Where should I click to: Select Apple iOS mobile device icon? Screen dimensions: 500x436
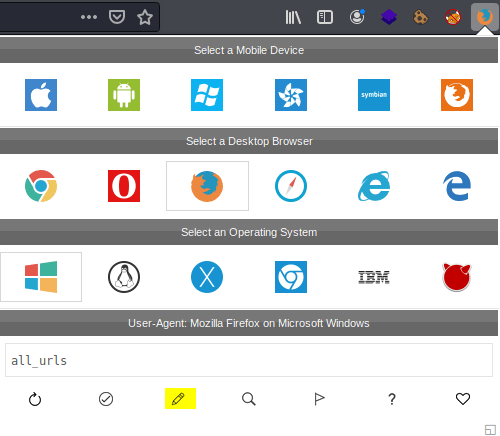tap(41, 95)
